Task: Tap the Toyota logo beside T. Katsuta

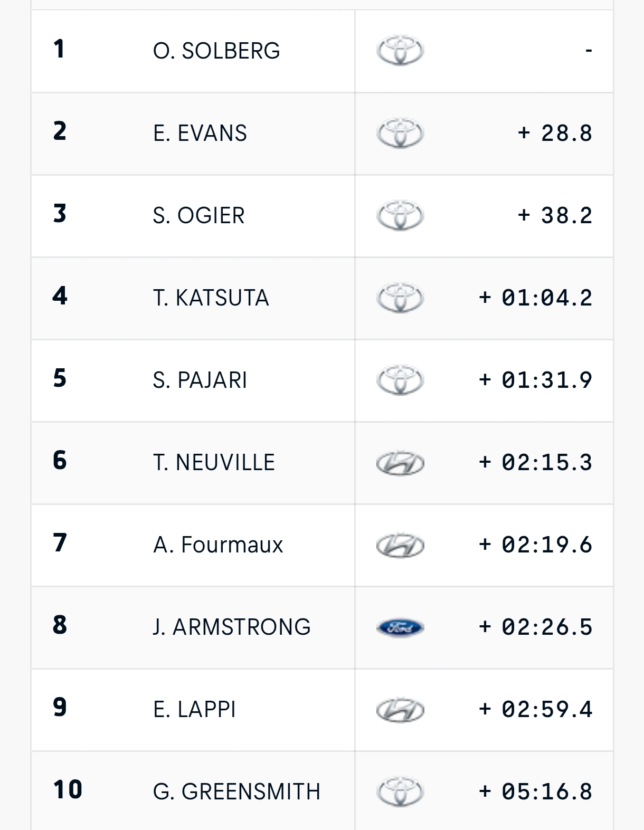Action: click(x=400, y=298)
